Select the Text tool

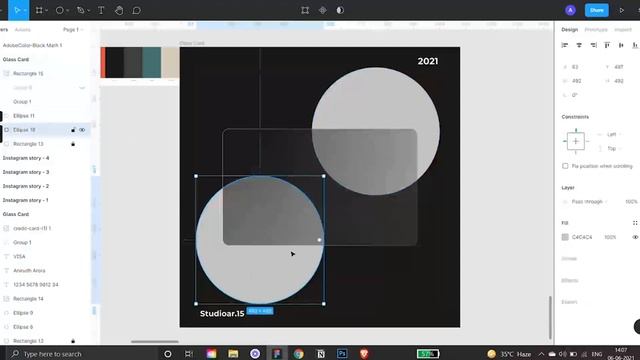101,10
